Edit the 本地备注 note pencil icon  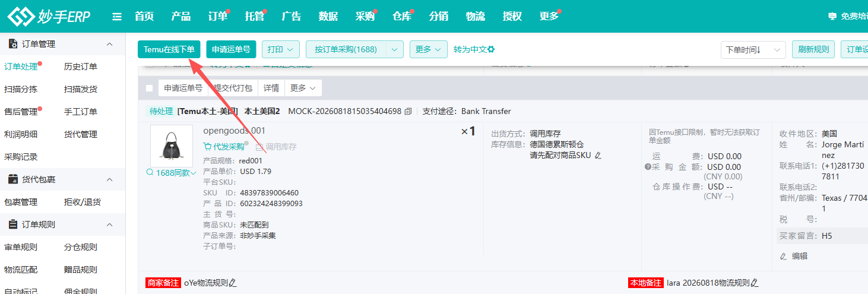click(755, 283)
